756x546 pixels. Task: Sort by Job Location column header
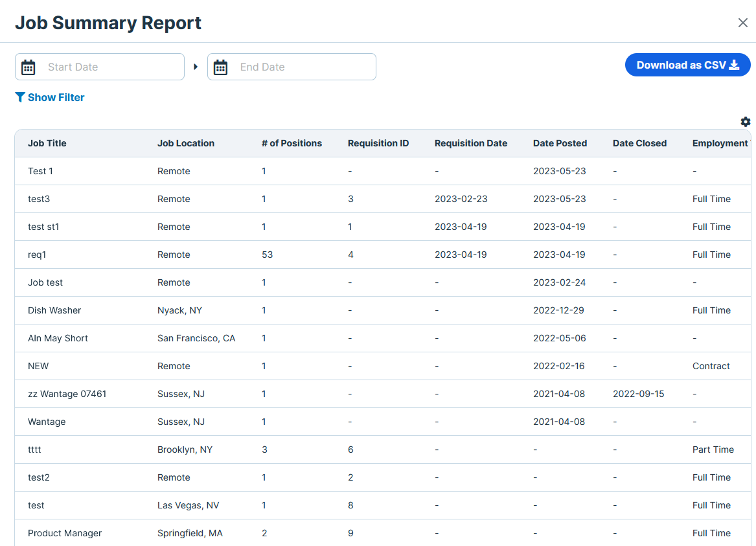coord(186,143)
